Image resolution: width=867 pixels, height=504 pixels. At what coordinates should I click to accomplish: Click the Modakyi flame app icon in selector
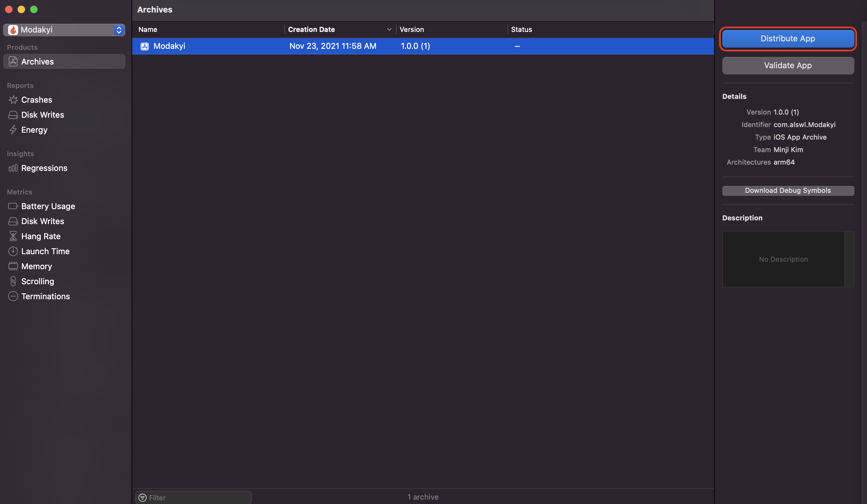coord(13,30)
